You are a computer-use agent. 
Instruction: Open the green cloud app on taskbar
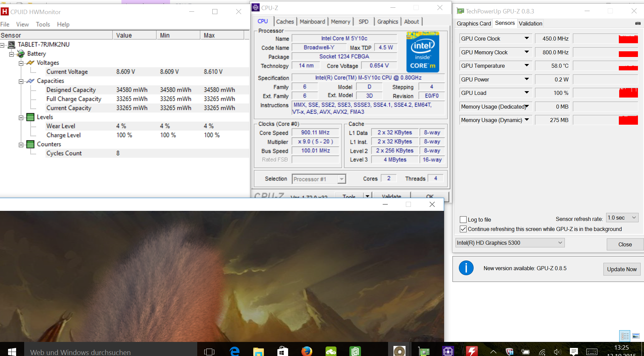click(331, 351)
